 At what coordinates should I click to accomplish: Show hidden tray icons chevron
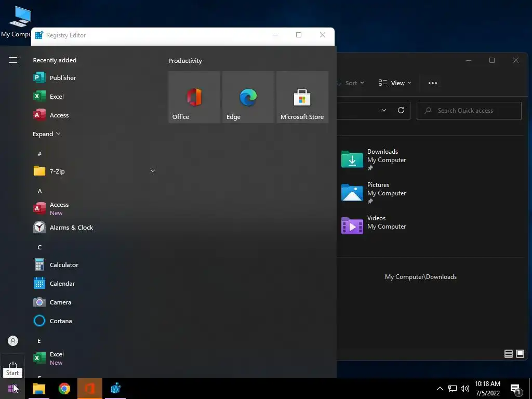440,389
